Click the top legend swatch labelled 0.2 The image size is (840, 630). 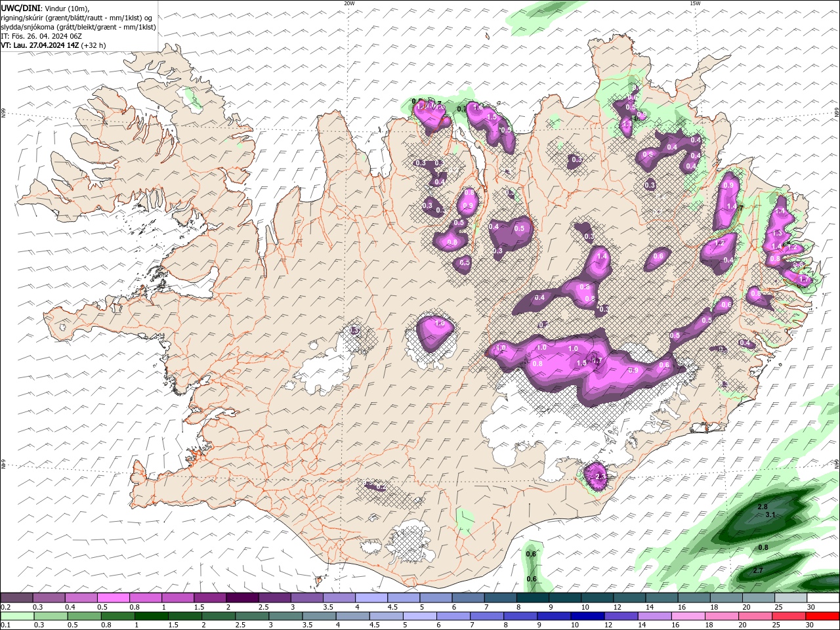[x=16, y=598]
